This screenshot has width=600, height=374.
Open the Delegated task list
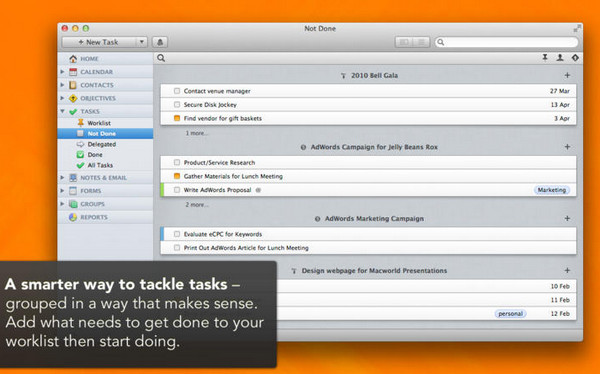[x=105, y=144]
